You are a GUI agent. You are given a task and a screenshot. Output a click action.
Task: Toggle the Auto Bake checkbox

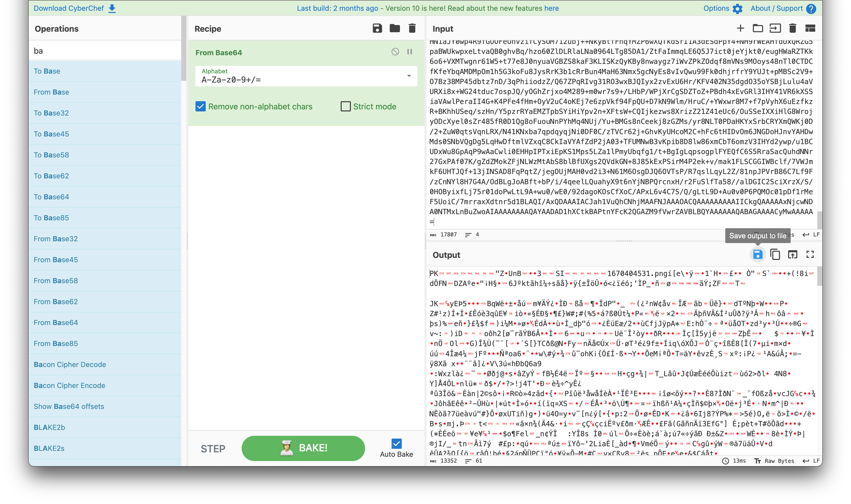tap(396, 443)
